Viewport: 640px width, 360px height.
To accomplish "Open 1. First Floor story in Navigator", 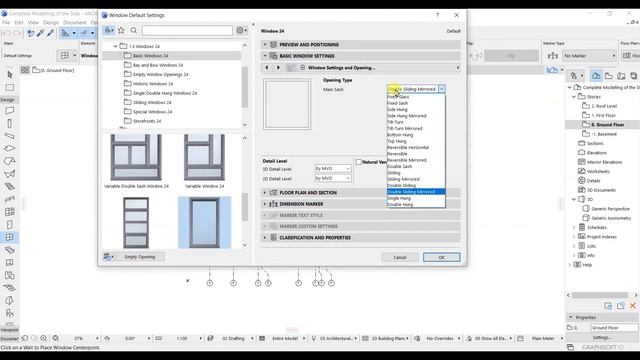I will tap(604, 116).
